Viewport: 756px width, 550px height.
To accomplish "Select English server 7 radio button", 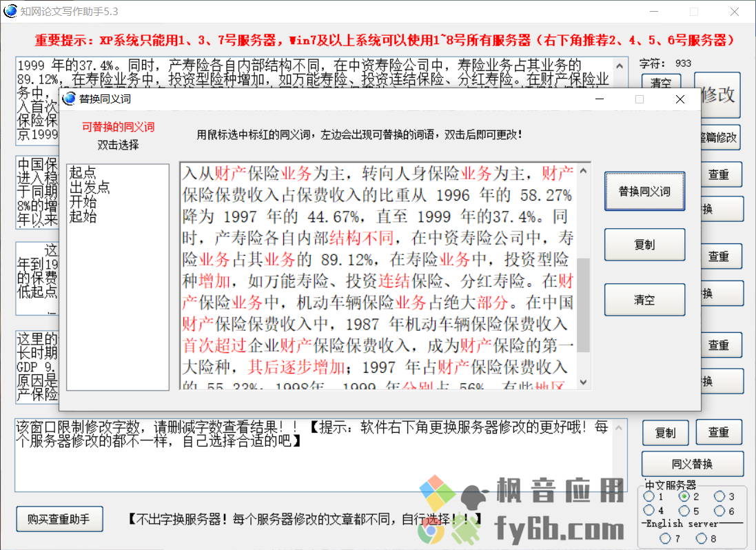I will coord(665,538).
